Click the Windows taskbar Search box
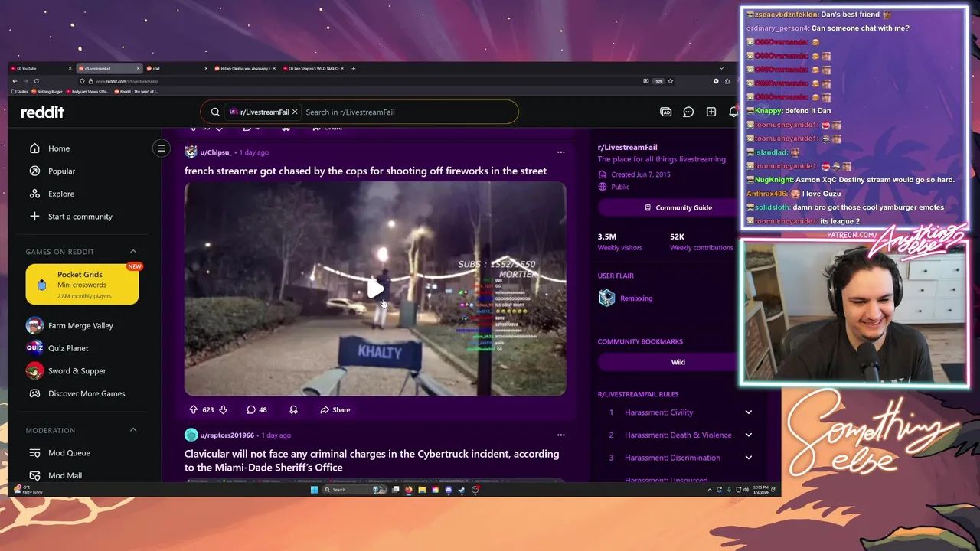The width and height of the screenshot is (980, 551). [x=354, y=490]
